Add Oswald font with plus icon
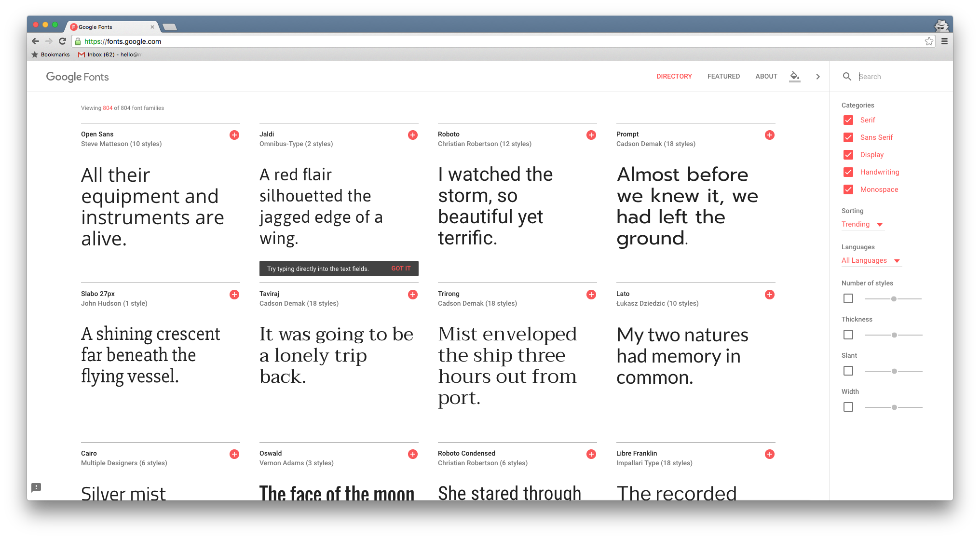 [x=413, y=454]
